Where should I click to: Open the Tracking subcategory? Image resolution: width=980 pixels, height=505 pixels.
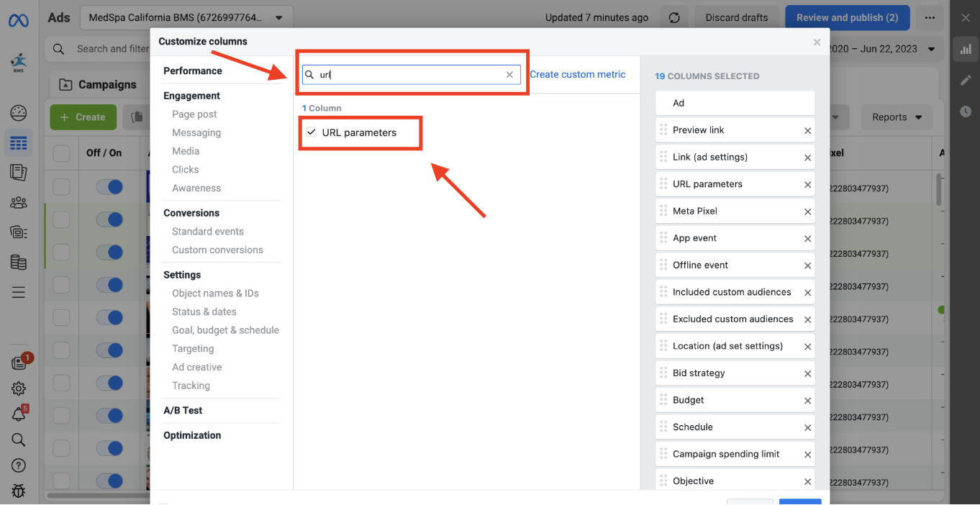pos(191,386)
